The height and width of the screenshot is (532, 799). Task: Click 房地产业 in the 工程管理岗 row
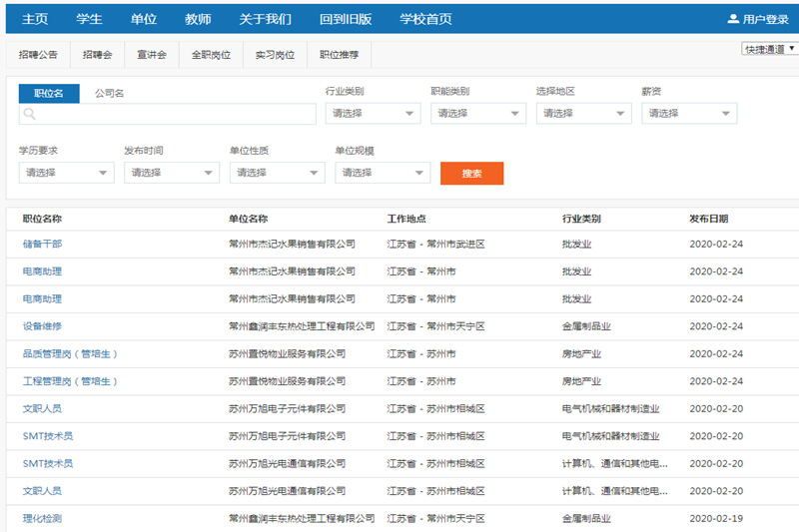point(581,381)
